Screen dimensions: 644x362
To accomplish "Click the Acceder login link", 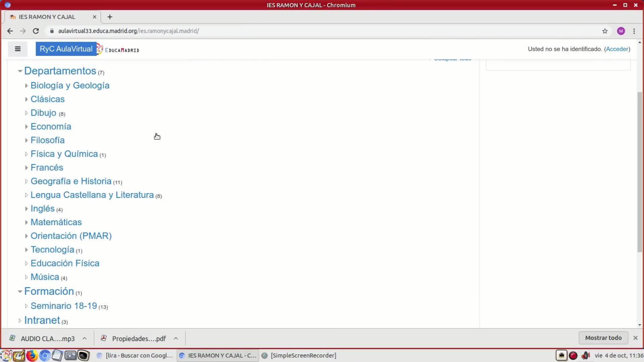I will pos(617,49).
